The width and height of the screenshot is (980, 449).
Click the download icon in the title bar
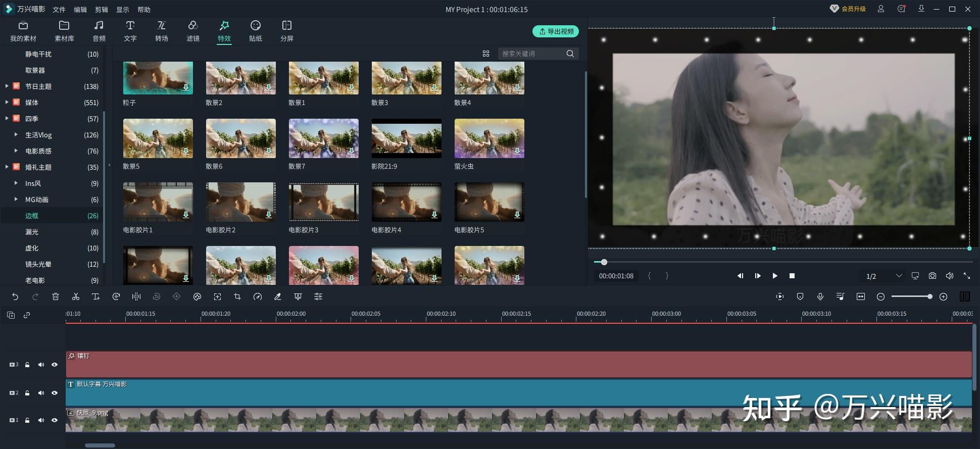pyautogui.click(x=921, y=9)
